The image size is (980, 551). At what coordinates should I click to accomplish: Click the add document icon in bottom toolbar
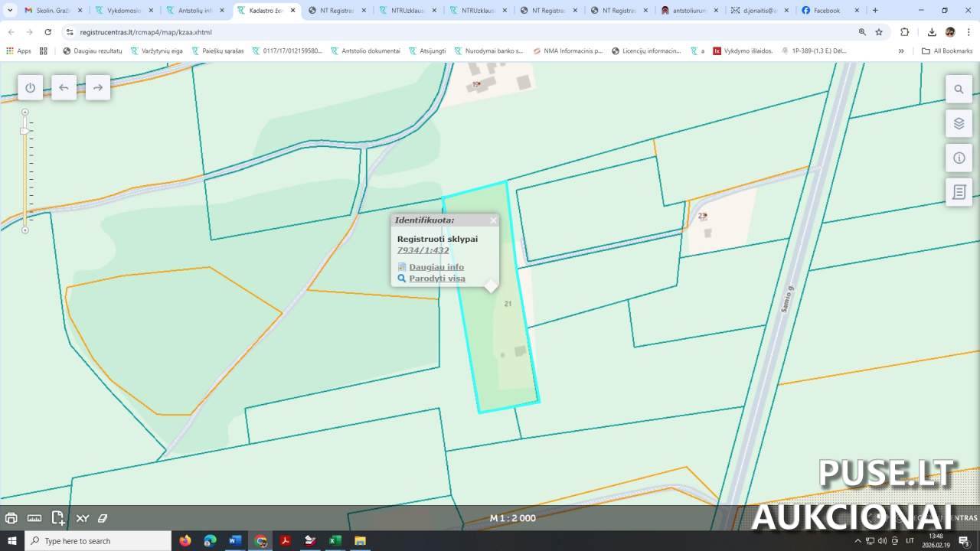(x=58, y=518)
